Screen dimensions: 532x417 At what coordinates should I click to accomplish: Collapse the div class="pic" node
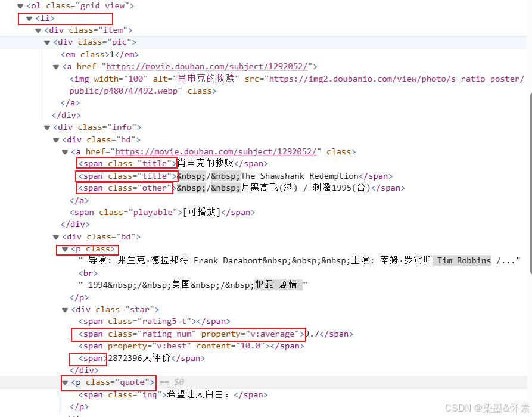[47, 42]
